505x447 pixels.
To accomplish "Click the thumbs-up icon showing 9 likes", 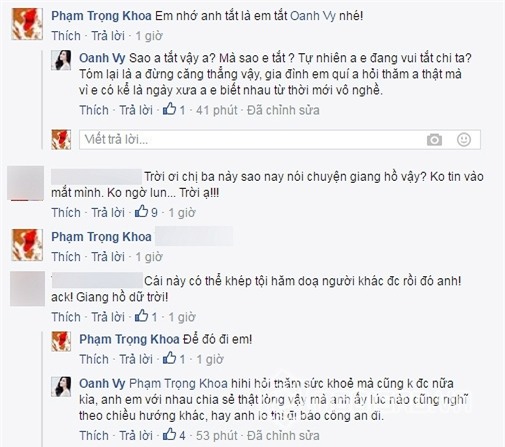I will pos(141,212).
